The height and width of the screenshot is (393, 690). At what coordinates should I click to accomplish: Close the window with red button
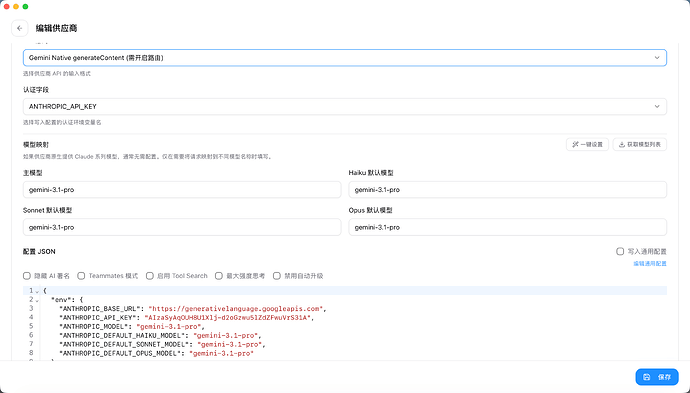pyautogui.click(x=6, y=6)
